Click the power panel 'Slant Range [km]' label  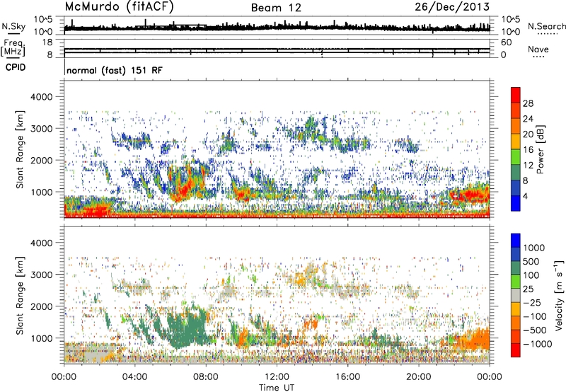[20, 149]
